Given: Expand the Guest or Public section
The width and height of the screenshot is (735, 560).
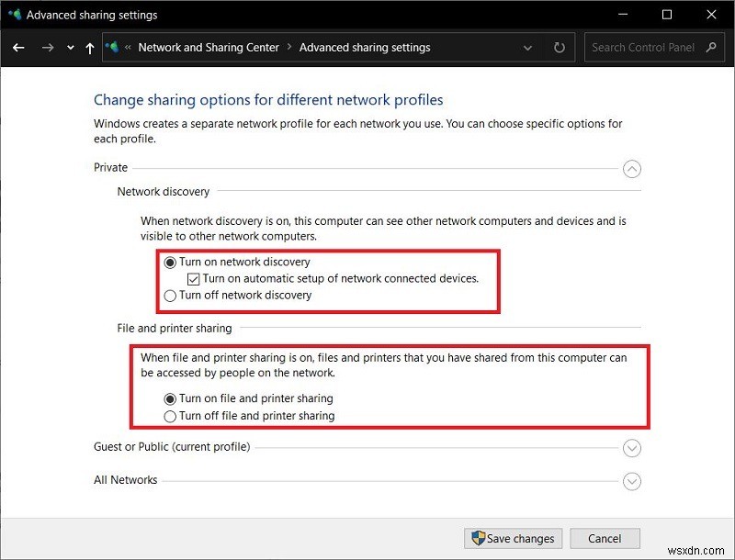Looking at the screenshot, I should pos(632,448).
